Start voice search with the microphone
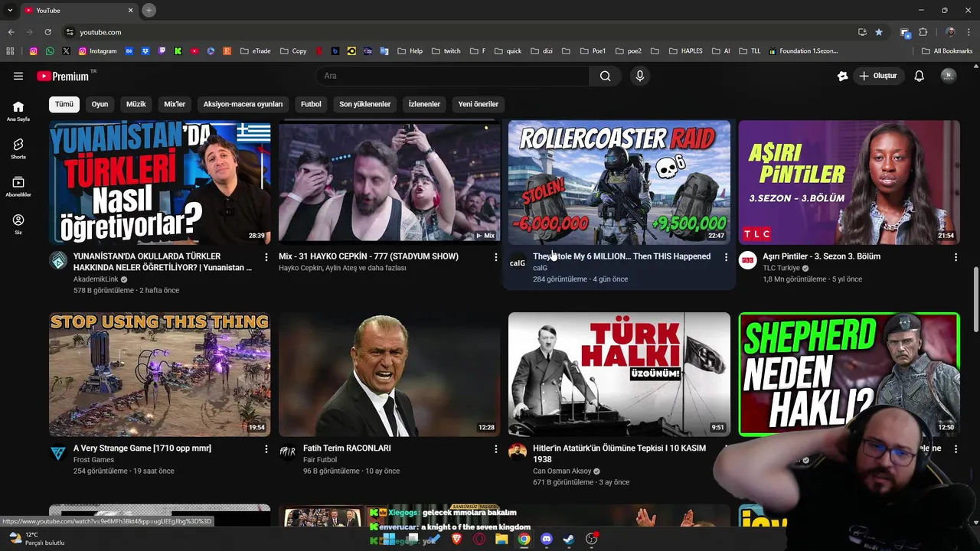The image size is (980, 551). click(x=640, y=76)
